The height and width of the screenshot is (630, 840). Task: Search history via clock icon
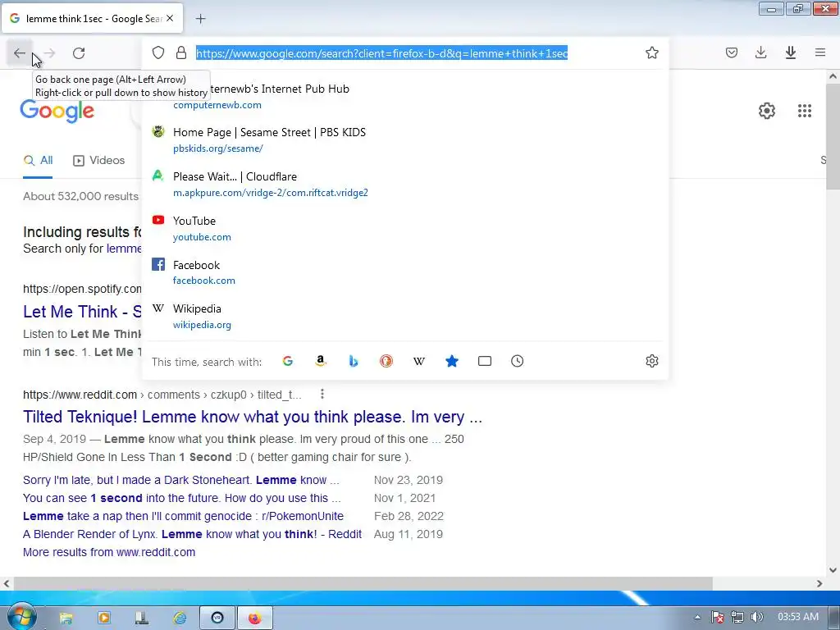pos(517,361)
